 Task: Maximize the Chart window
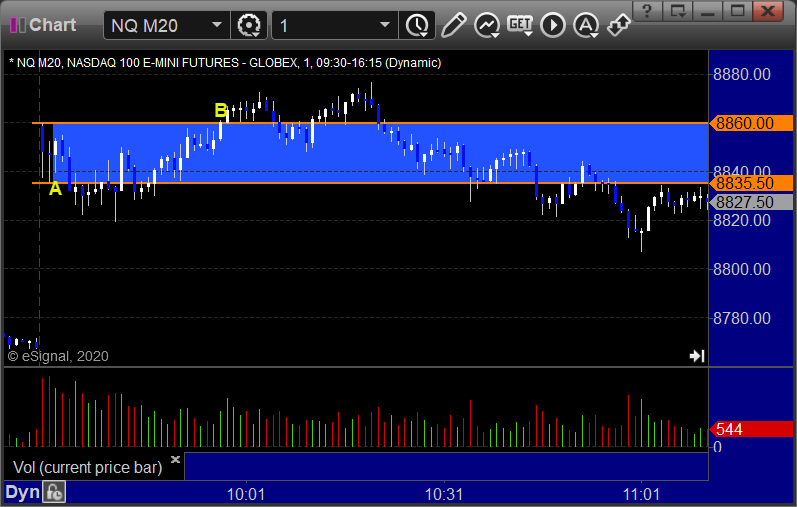coord(738,11)
